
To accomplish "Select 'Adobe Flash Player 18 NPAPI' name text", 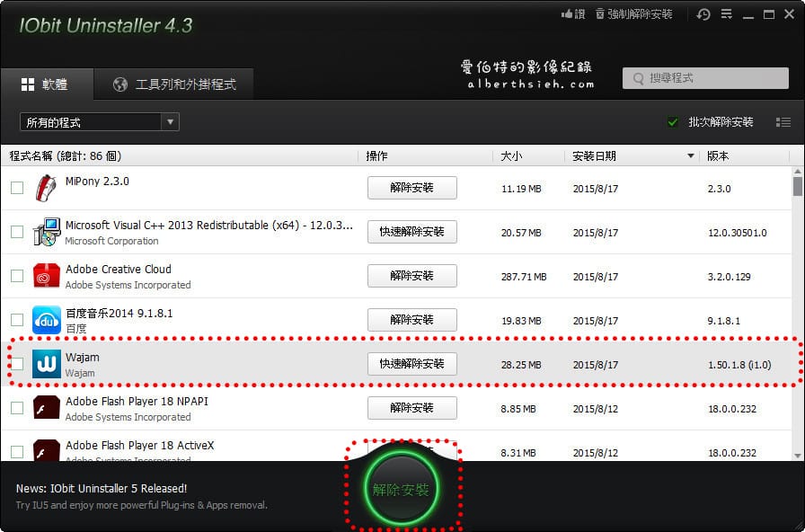I will point(137,401).
